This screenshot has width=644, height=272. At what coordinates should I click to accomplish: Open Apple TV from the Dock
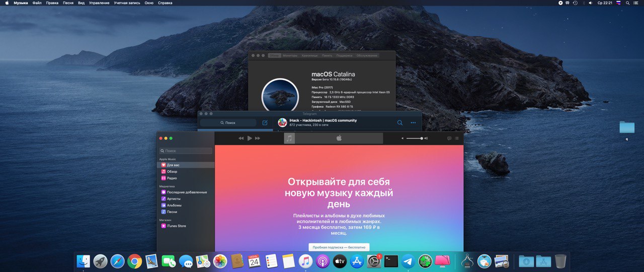click(340, 261)
